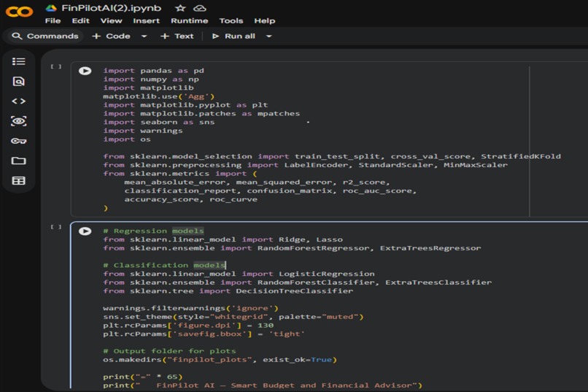
Task: Click the 'figure.dpi' rcParams line
Action: click(x=188, y=326)
